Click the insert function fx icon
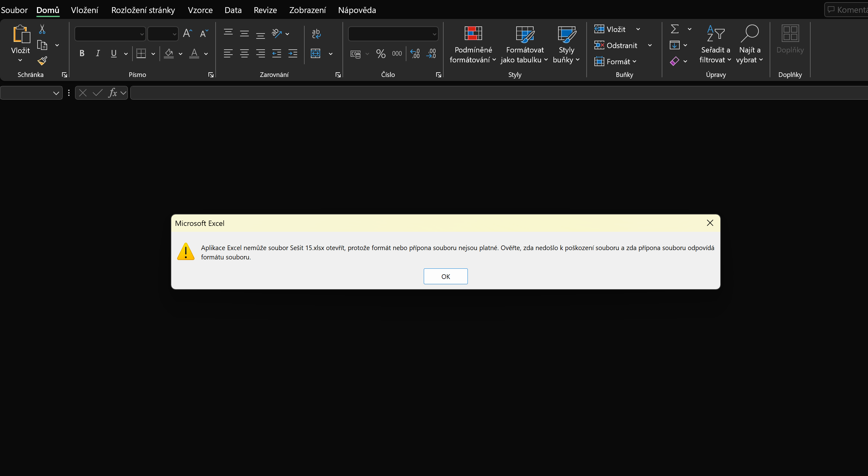 pos(113,93)
